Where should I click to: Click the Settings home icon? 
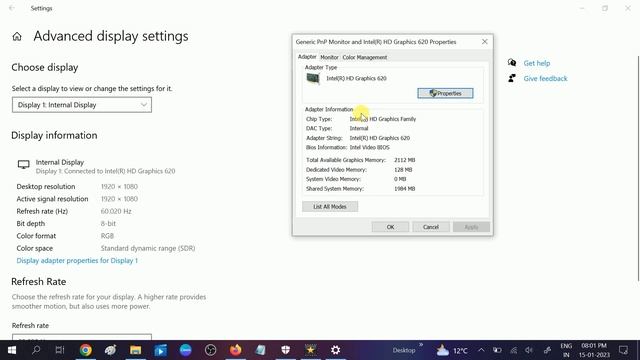(x=17, y=36)
